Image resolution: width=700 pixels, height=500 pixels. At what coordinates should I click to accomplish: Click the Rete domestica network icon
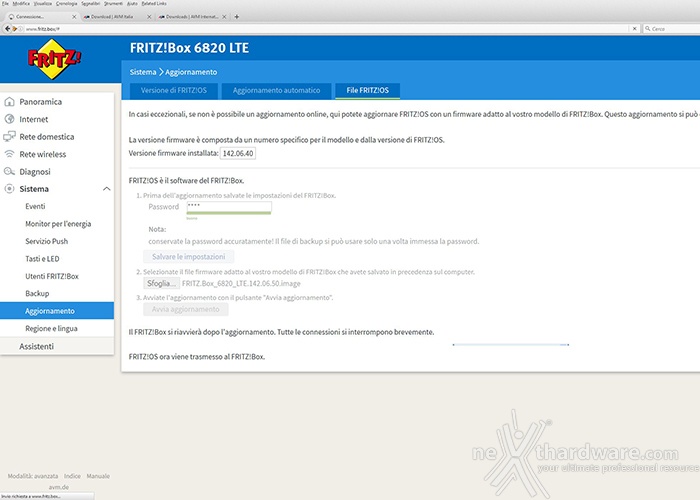pyautogui.click(x=9, y=137)
